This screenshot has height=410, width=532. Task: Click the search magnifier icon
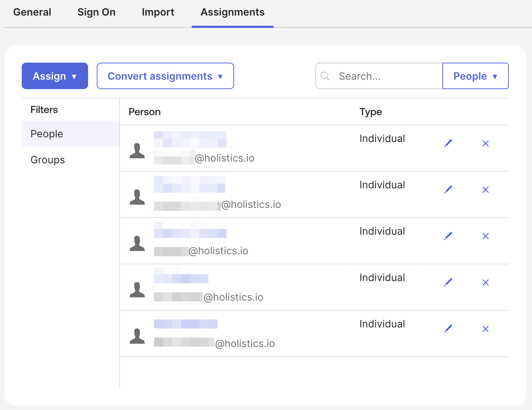325,76
